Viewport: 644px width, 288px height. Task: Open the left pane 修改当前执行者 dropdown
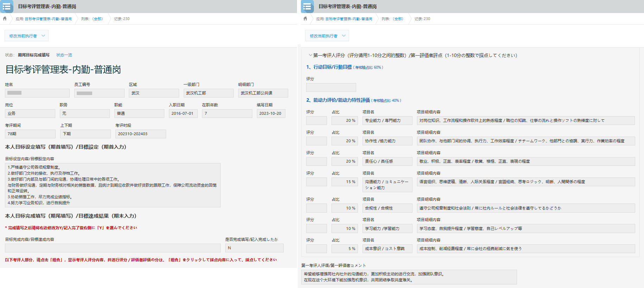click(x=26, y=36)
